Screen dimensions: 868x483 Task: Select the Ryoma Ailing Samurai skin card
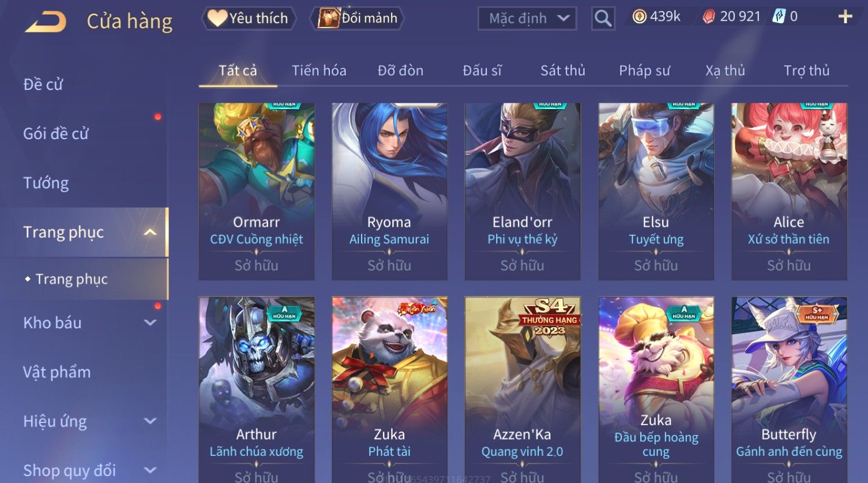click(389, 192)
